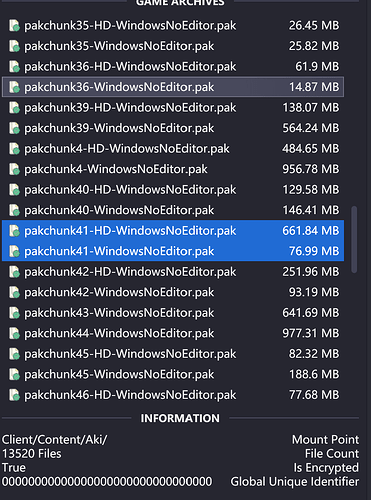The image size is (371, 500).
Task: Click the file icon beside pakchunk42-WindowsNoEditor.pak
Action: coord(14,292)
